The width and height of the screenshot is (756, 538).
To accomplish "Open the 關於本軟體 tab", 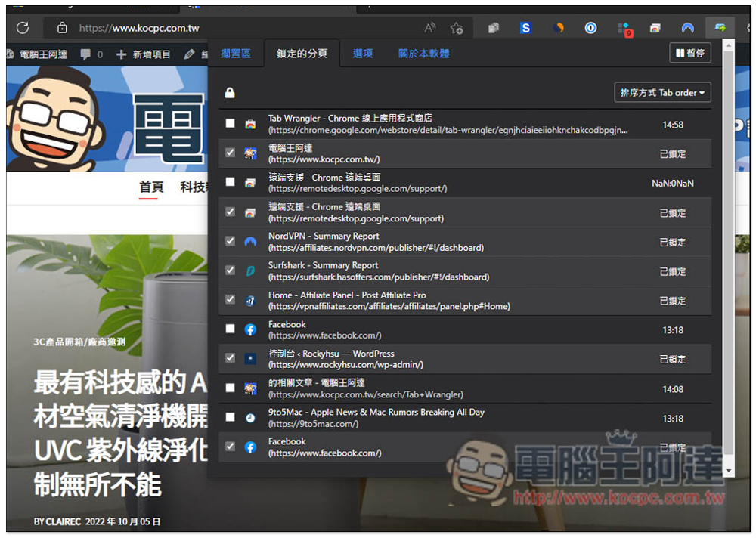I will [423, 54].
